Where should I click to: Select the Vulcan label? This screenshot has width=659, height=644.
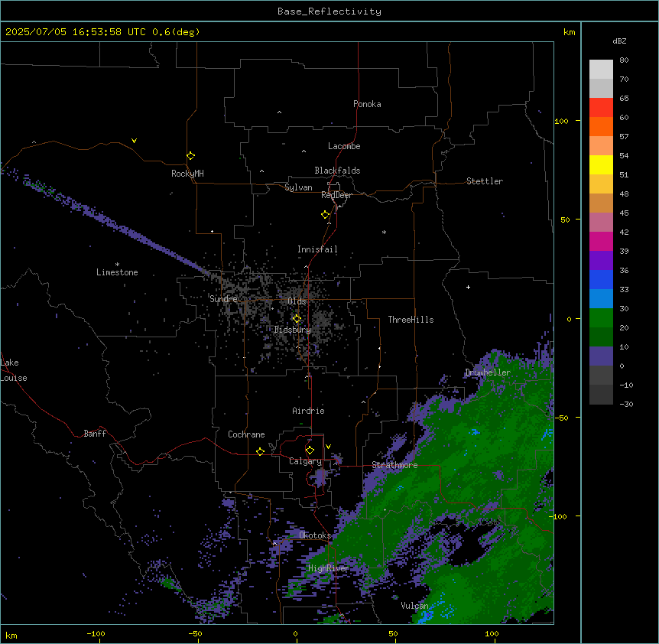click(414, 606)
